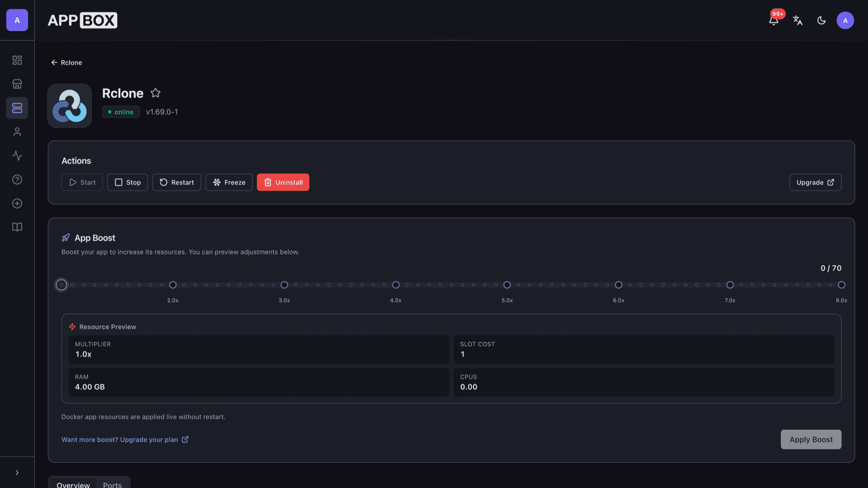868x488 pixels.
Task: Click the Freeze action button
Action: coord(229,182)
